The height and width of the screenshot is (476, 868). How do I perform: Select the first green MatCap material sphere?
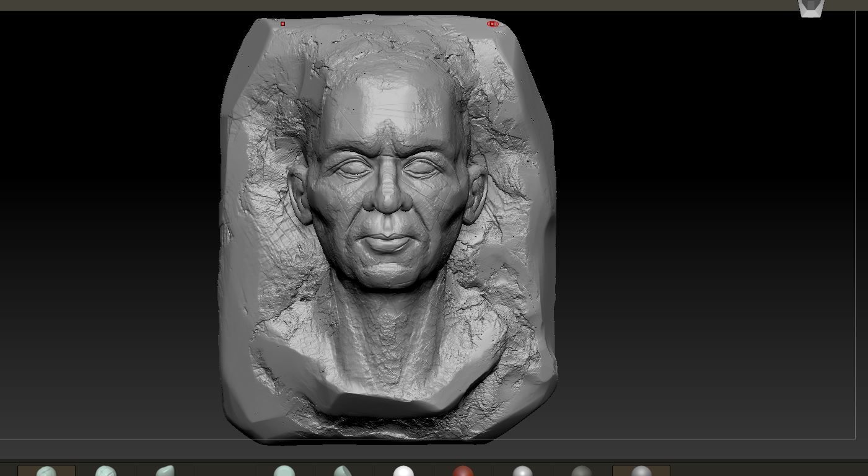pyautogui.click(x=46, y=471)
